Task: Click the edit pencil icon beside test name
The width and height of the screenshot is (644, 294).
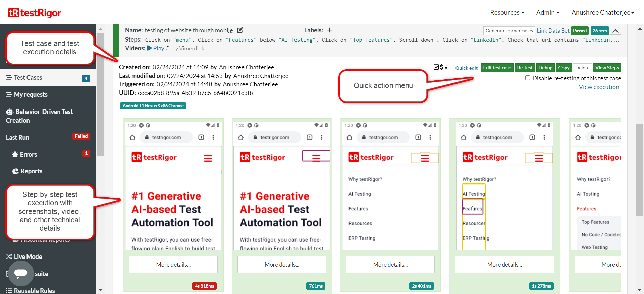Action: (240, 30)
